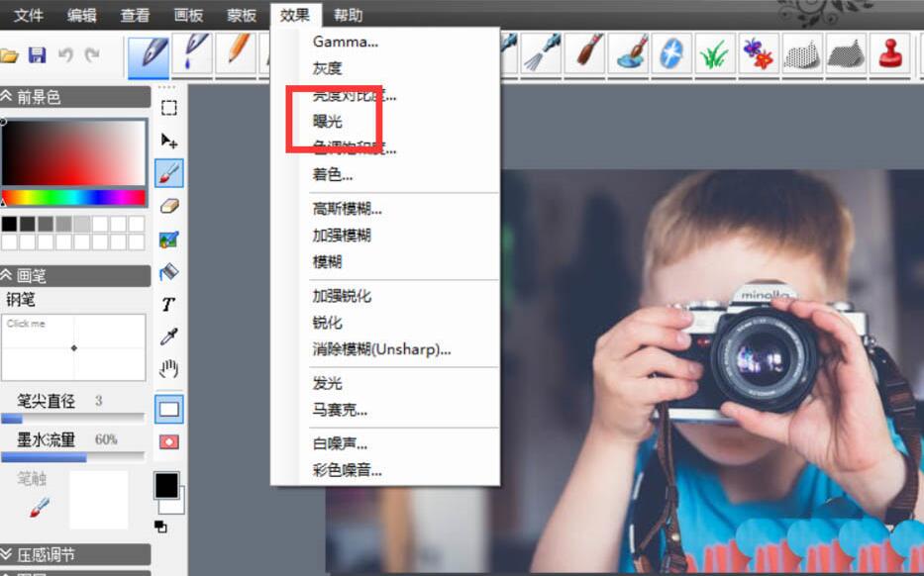Choose the rectangular selection marquee tool
The height and width of the screenshot is (576, 924).
point(169,108)
